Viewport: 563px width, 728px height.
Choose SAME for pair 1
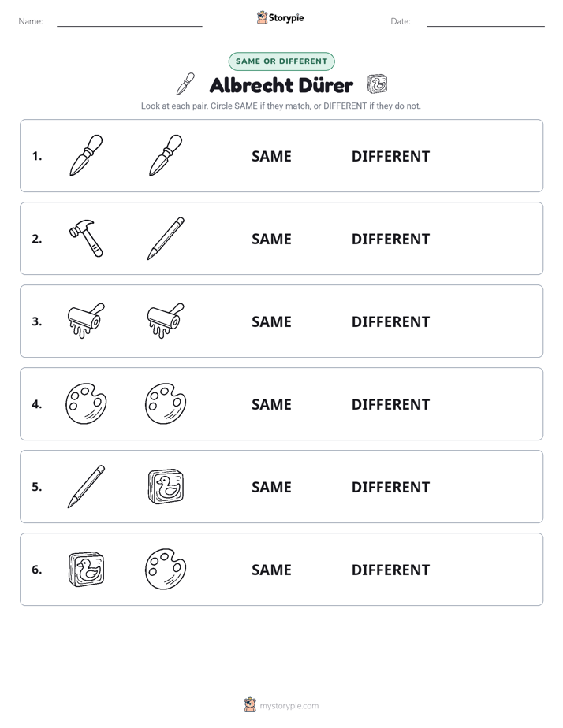pyautogui.click(x=271, y=157)
